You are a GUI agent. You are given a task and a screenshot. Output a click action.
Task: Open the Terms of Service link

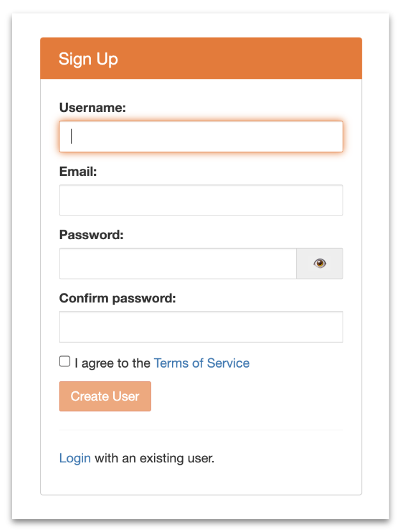pos(201,363)
